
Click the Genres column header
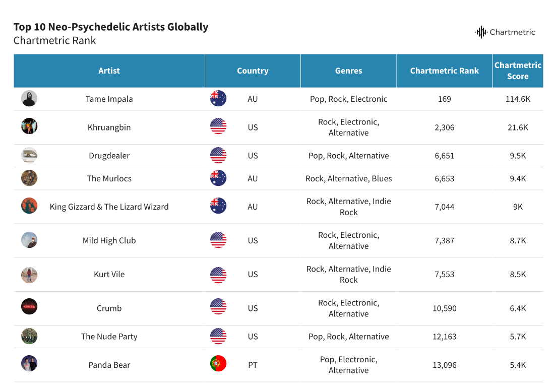pyautogui.click(x=348, y=71)
